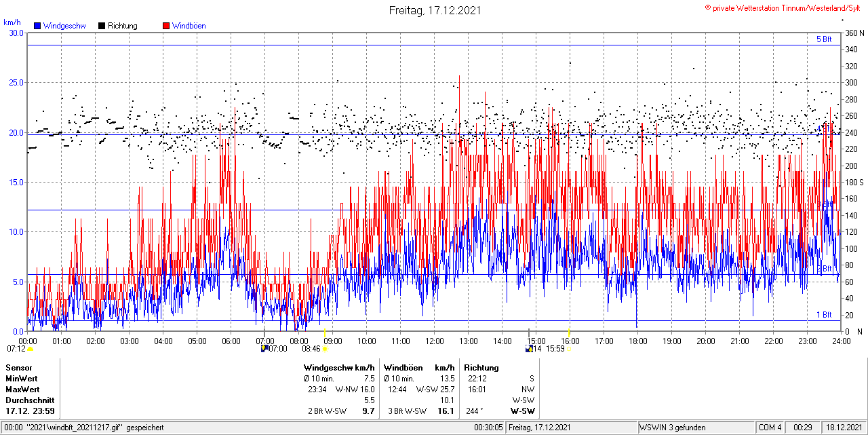Screen dimensions: 868x435
Task: Click the 30.0 value on left axis
Action: coord(15,33)
